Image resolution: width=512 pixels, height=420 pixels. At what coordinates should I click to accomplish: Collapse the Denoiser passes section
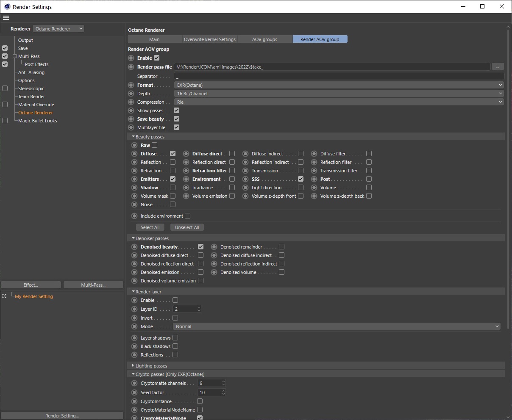pyautogui.click(x=133, y=238)
